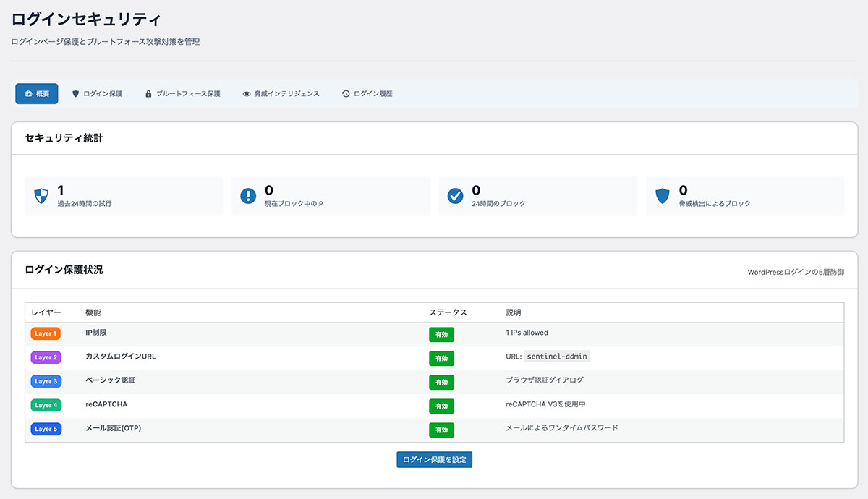This screenshot has width=868, height=499.
Task: Click the '1 IPs allowed' description
Action: tap(527, 333)
